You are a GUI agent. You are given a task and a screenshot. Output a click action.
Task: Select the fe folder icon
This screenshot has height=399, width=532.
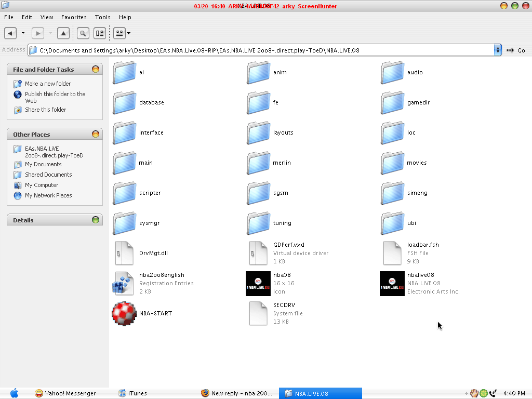click(x=259, y=103)
